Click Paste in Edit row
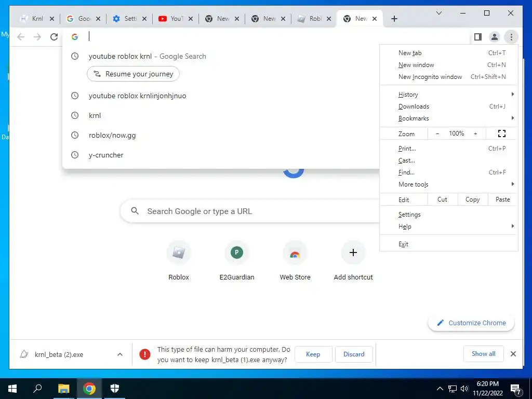532x399 pixels. [x=502, y=199]
